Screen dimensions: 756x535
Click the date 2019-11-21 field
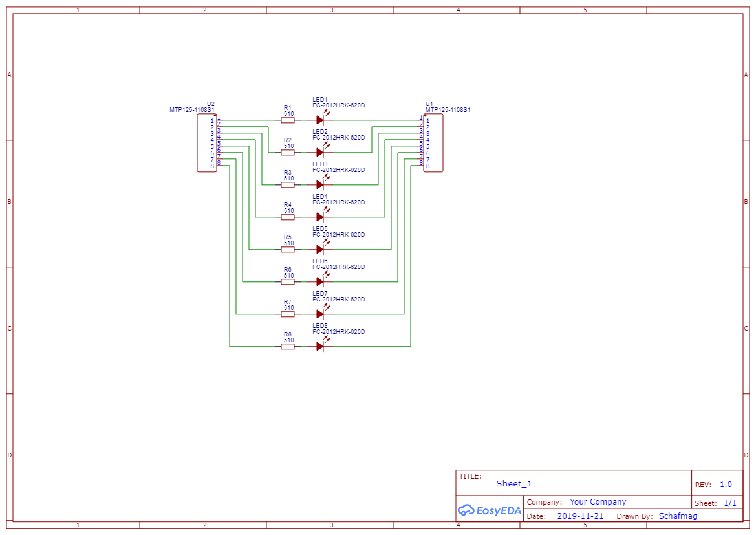[x=579, y=516]
